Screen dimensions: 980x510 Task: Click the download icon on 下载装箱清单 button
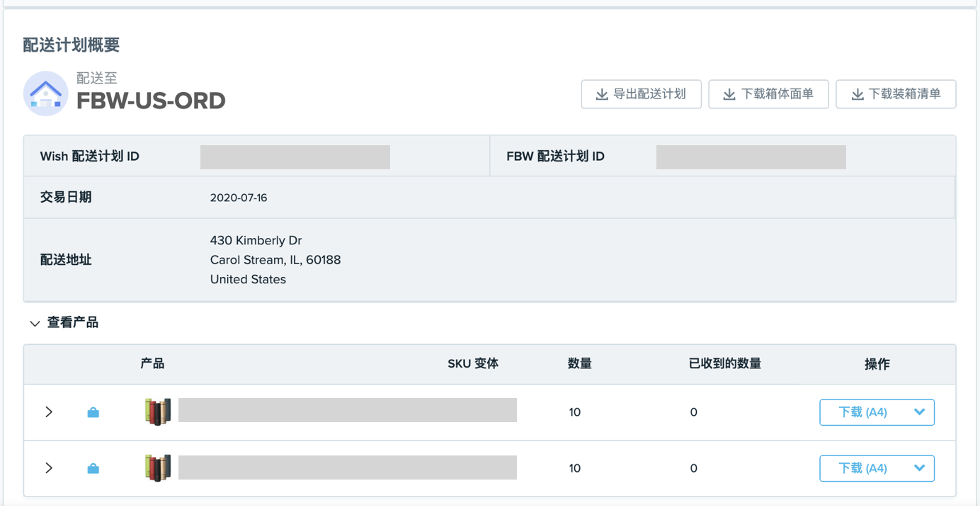click(857, 93)
